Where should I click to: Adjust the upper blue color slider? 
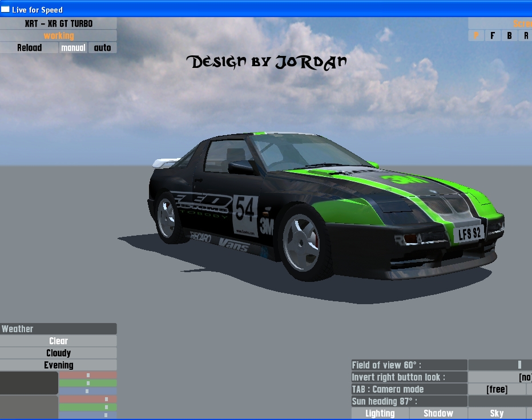(x=88, y=391)
